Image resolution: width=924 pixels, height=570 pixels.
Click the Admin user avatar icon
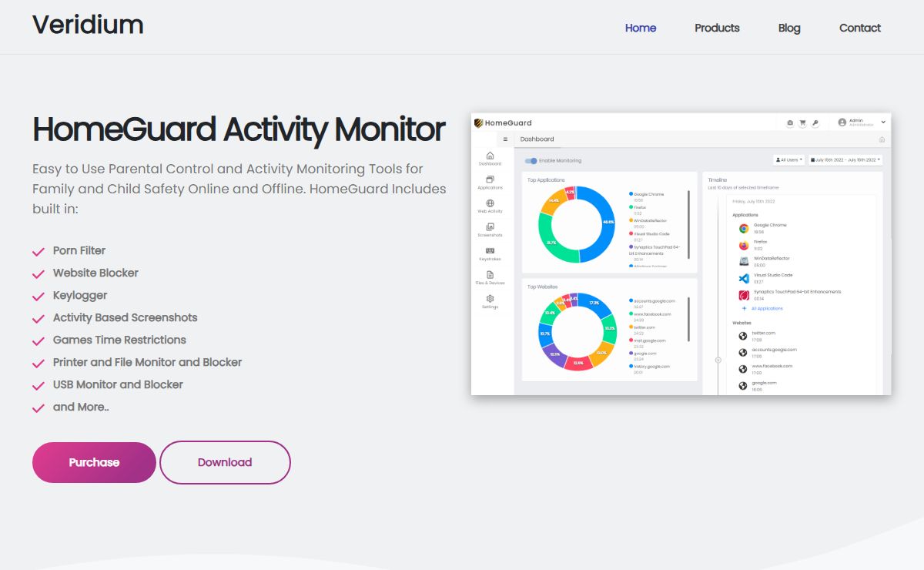(x=842, y=122)
